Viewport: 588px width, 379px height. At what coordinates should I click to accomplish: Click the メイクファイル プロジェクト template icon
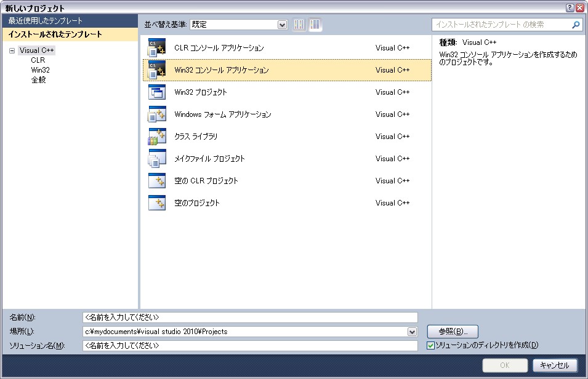157,158
